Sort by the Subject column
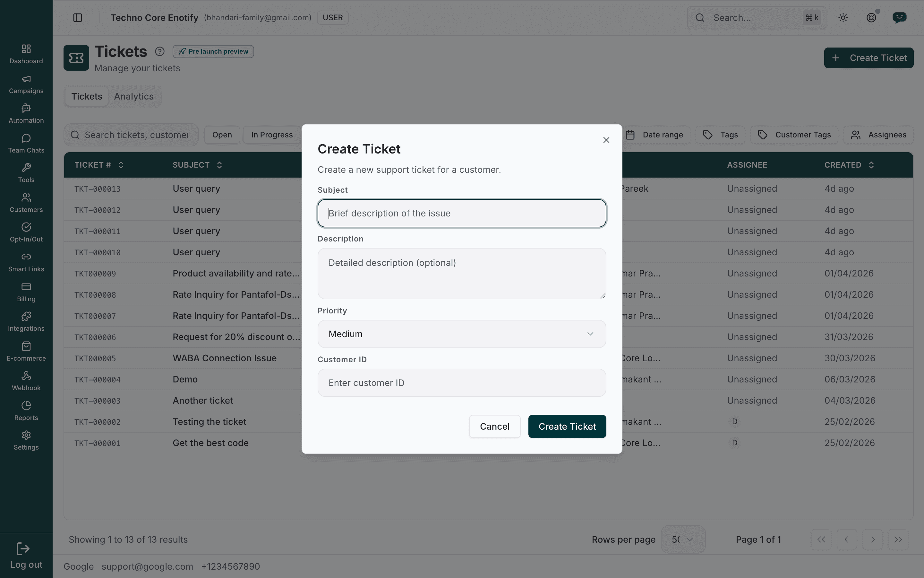 [x=197, y=165]
